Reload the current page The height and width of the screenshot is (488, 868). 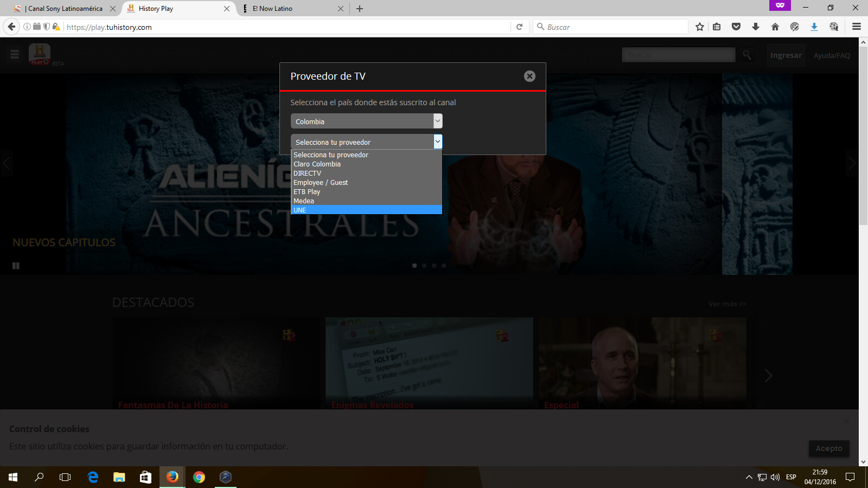click(519, 27)
